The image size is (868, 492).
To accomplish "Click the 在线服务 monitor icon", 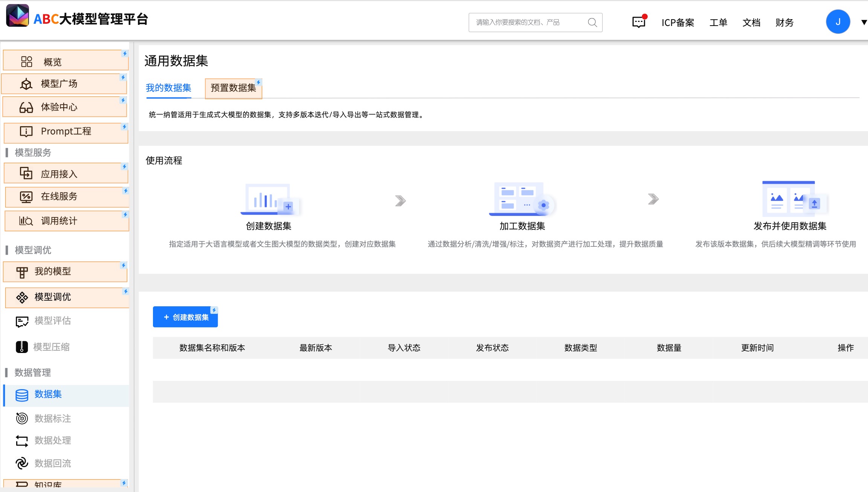I will [x=26, y=197].
